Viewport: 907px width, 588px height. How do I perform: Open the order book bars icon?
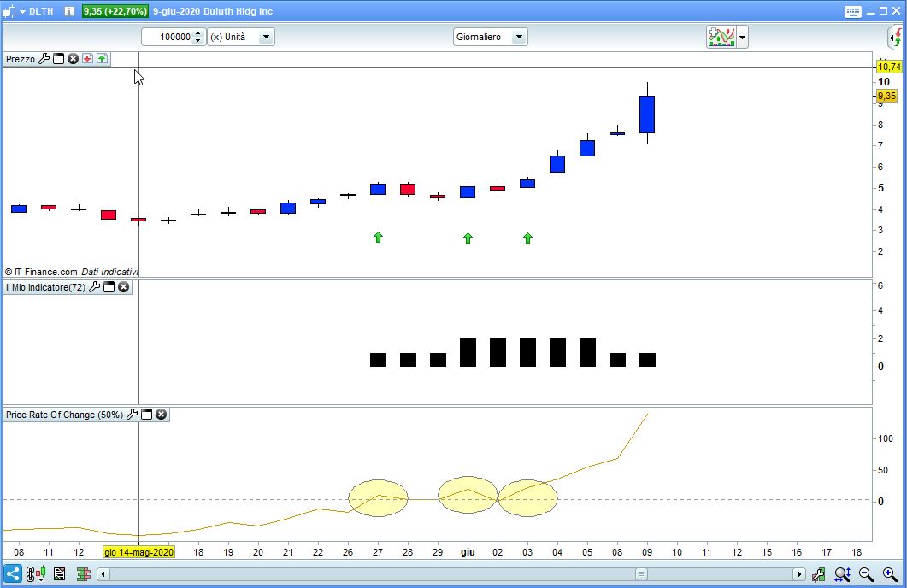pos(83,574)
